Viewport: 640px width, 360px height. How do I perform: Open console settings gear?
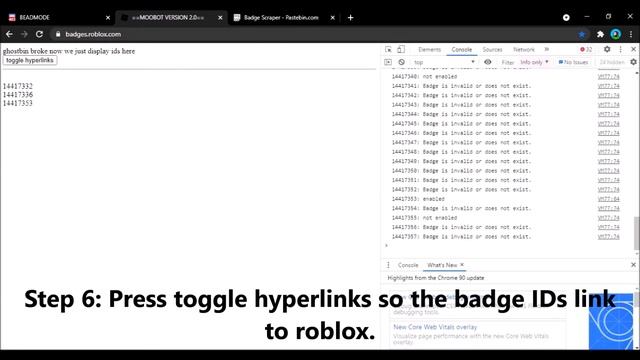[x=633, y=62]
